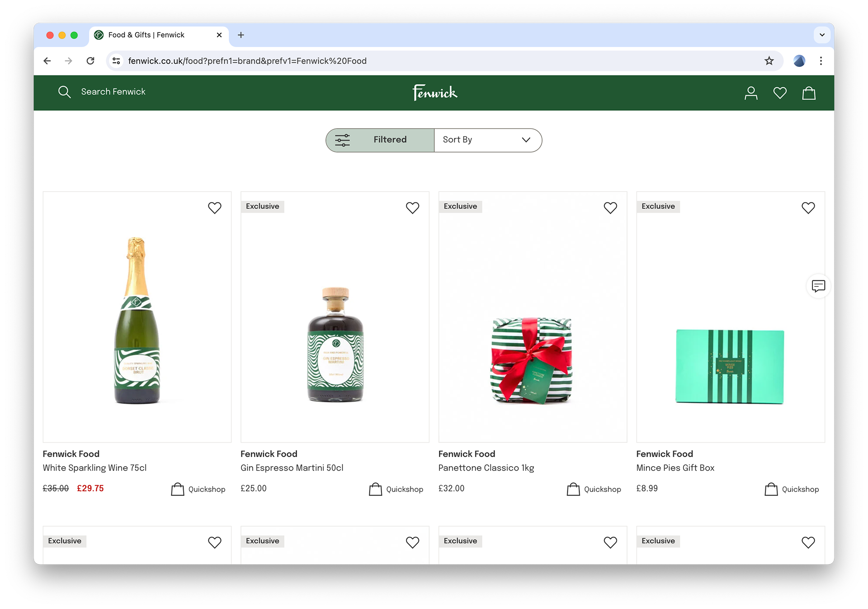
Task: Open Gin Espresso Martini 50cl product link
Action: [x=292, y=468]
